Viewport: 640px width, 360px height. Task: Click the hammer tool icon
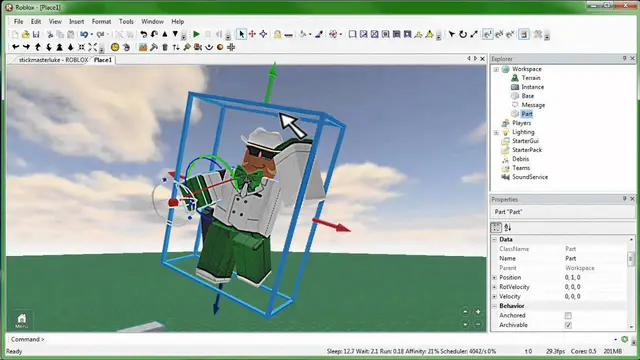(x=153, y=47)
